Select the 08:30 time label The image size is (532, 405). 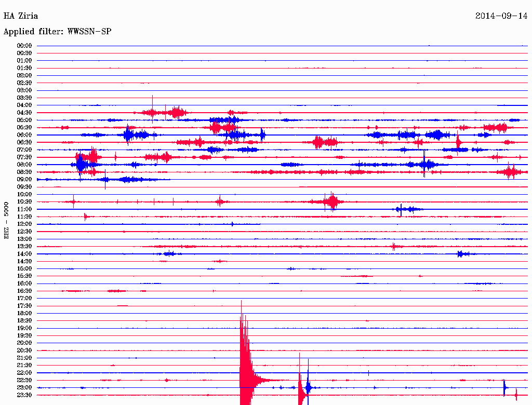[x=24, y=172]
